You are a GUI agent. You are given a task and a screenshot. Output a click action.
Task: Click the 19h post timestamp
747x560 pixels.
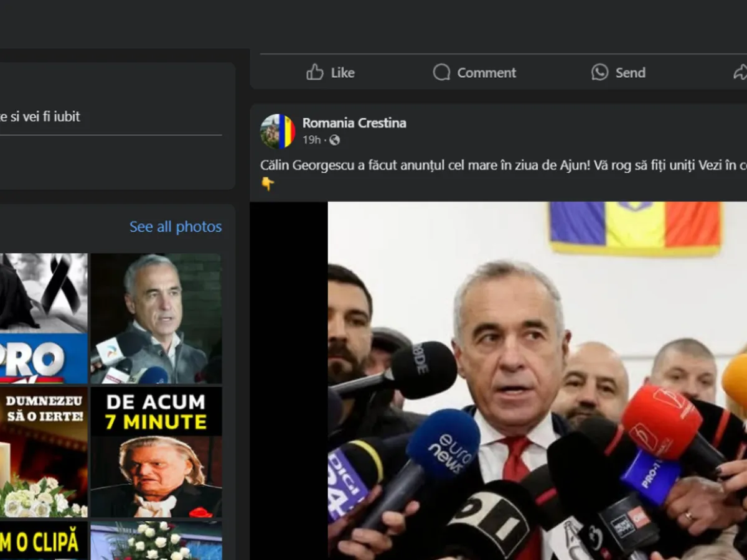point(311,140)
